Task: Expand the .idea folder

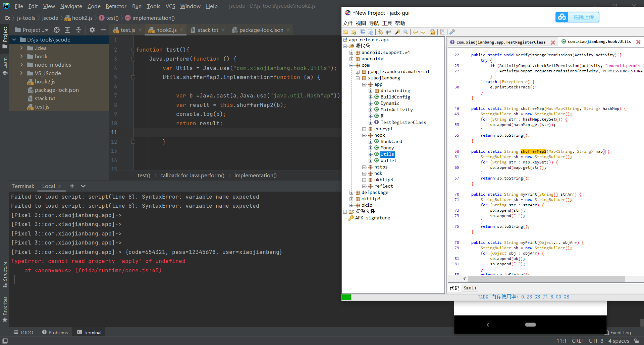Action: (x=21, y=48)
